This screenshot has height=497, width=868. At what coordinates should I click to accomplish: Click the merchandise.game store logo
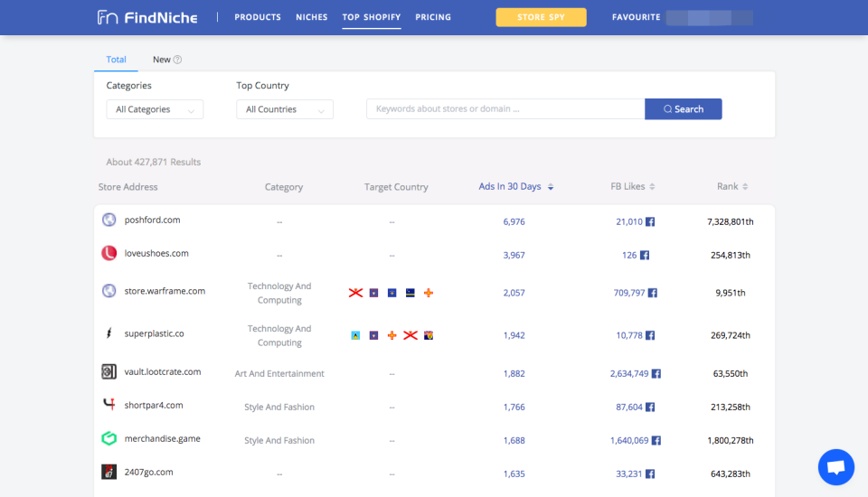point(108,439)
